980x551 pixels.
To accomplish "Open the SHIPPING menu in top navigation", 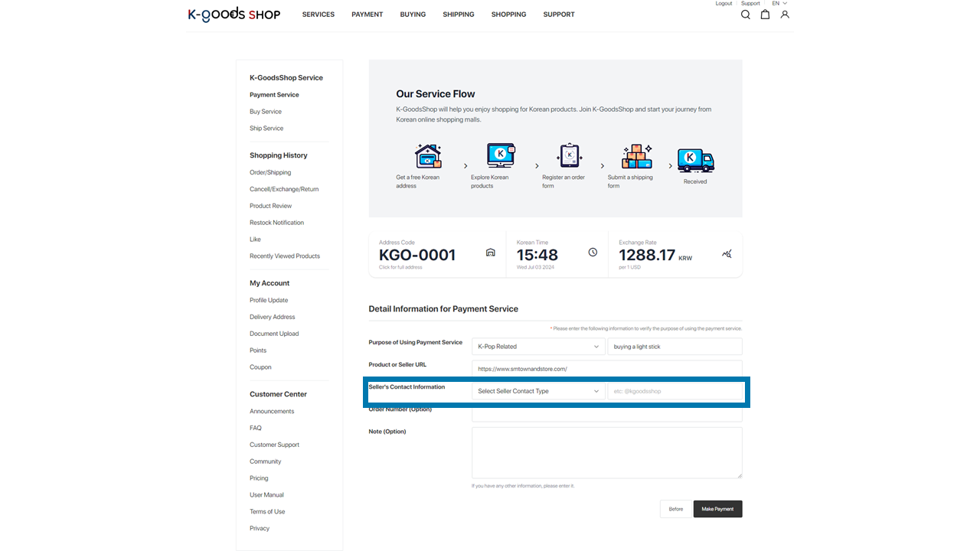I will pyautogui.click(x=459, y=15).
